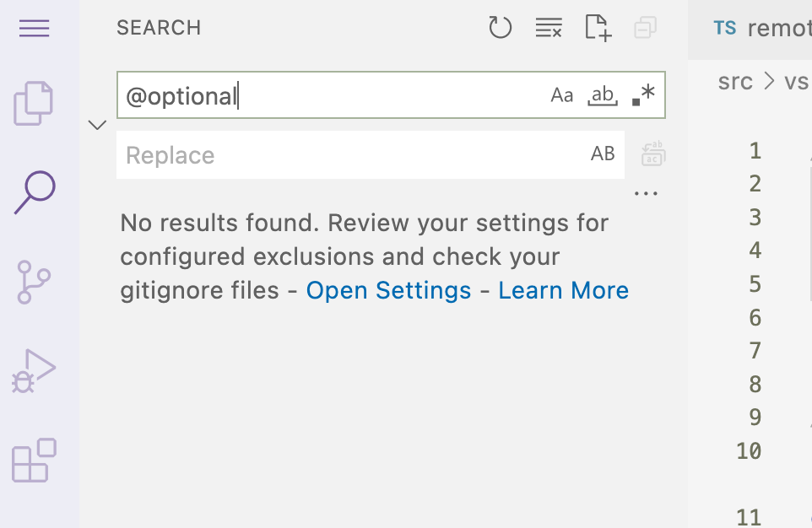
Task: Activate the Search sidebar icon
Action: (x=34, y=192)
